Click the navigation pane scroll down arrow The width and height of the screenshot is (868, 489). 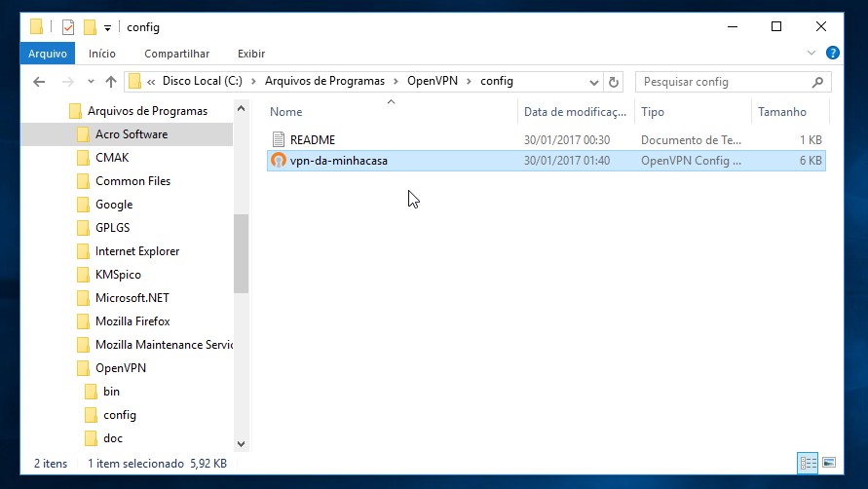coord(241,443)
